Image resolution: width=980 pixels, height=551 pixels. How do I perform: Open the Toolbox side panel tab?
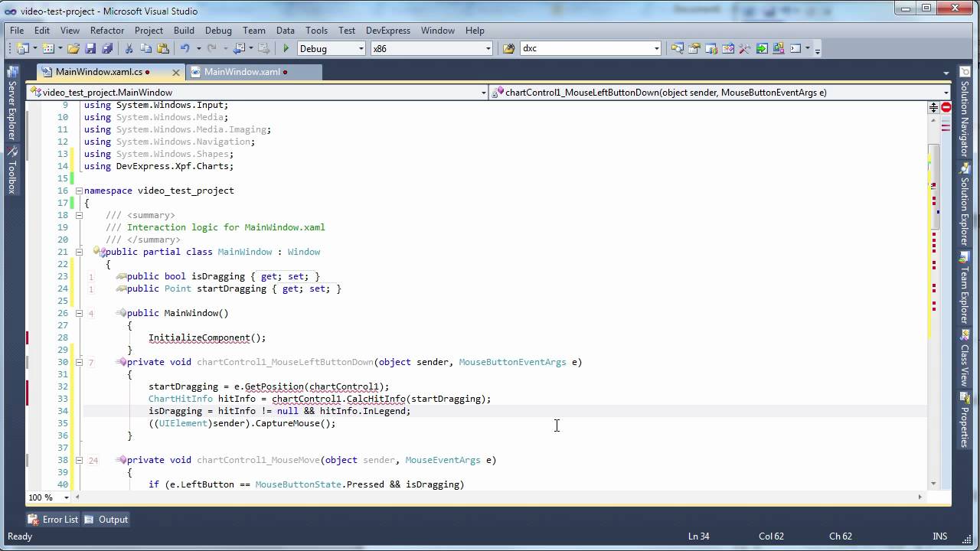[11, 171]
